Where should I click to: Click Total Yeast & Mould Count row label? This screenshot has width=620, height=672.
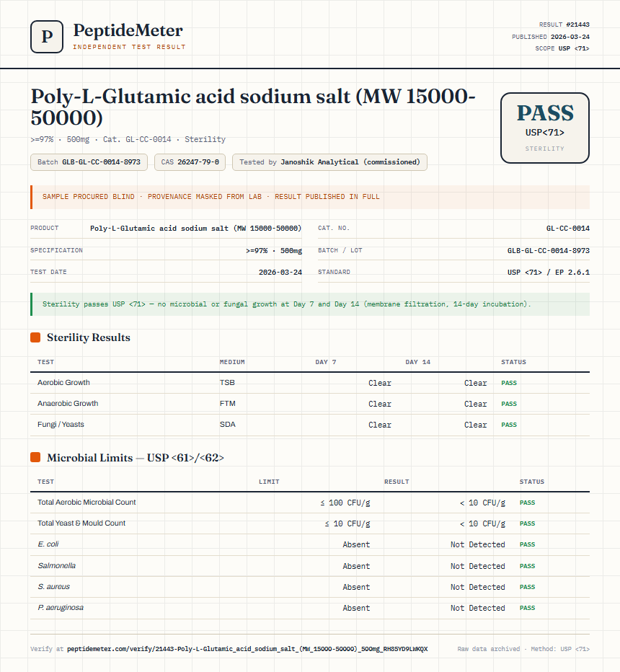[x=81, y=523]
